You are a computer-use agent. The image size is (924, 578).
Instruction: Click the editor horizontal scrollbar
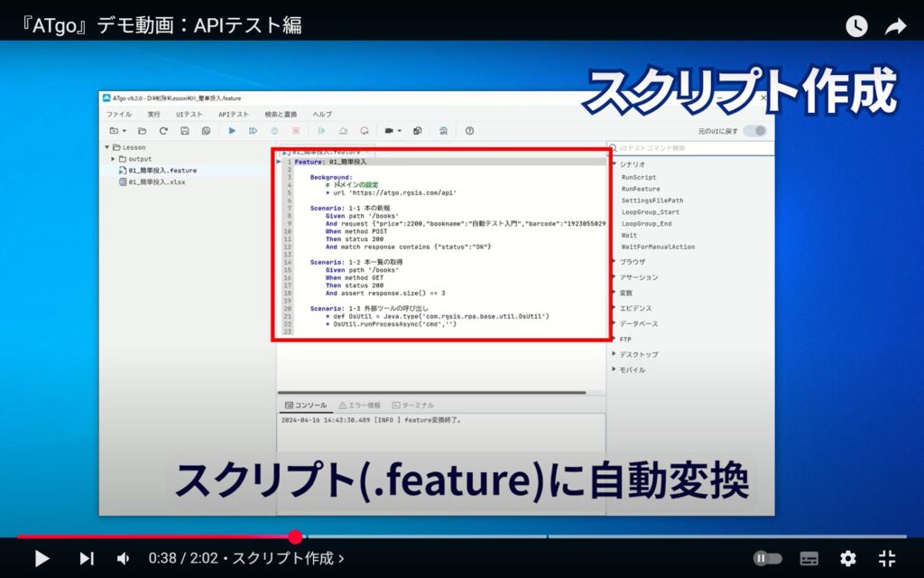(431, 392)
